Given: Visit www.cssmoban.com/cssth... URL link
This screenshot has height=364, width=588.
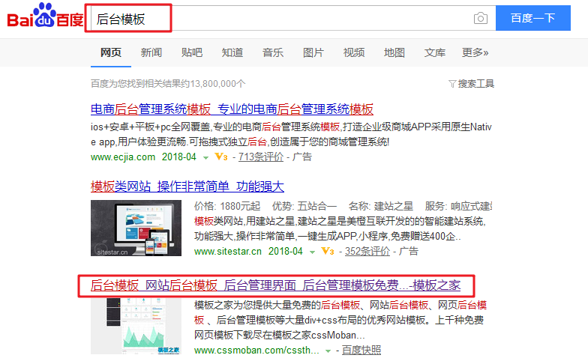Looking at the screenshot, I should click(256, 351).
